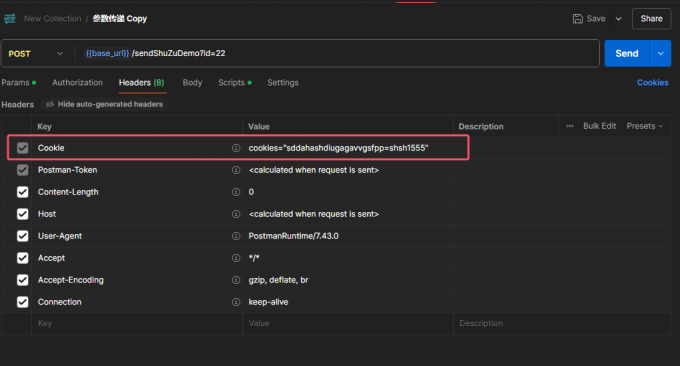680x366 pixels.
Task: Click Bulk Edit
Action: (x=599, y=126)
